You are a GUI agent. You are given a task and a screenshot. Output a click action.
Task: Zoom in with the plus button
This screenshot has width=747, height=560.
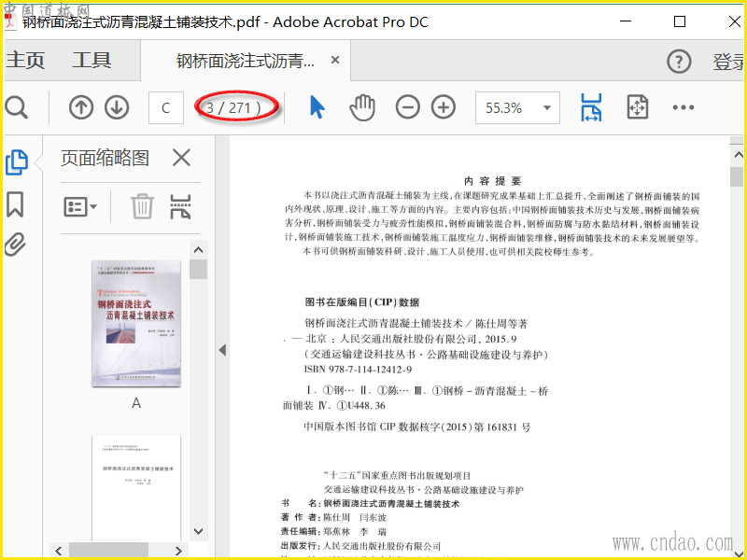[x=444, y=107]
